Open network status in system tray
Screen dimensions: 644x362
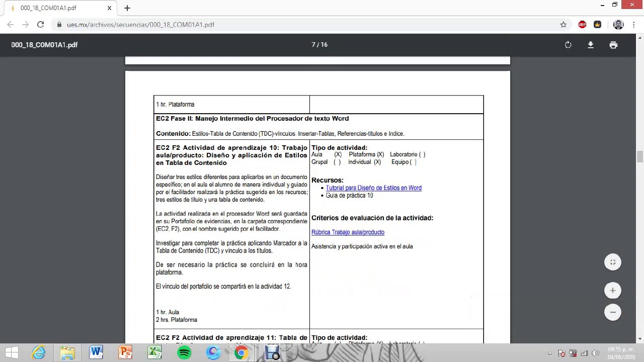(x=584, y=353)
